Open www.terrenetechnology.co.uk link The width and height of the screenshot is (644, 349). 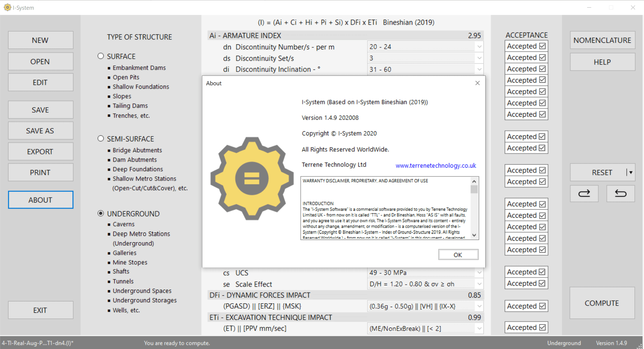[x=436, y=165]
